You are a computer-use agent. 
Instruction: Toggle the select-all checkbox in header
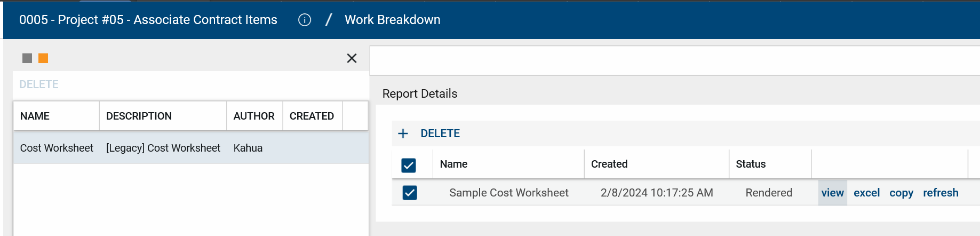409,165
